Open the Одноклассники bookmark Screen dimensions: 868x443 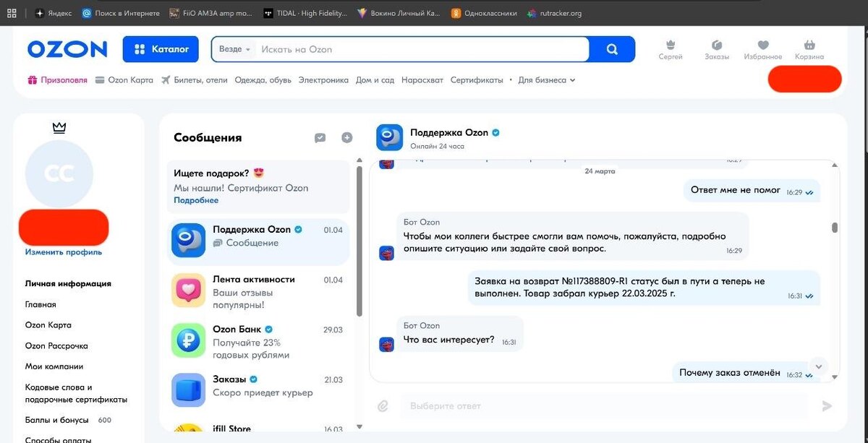click(484, 13)
